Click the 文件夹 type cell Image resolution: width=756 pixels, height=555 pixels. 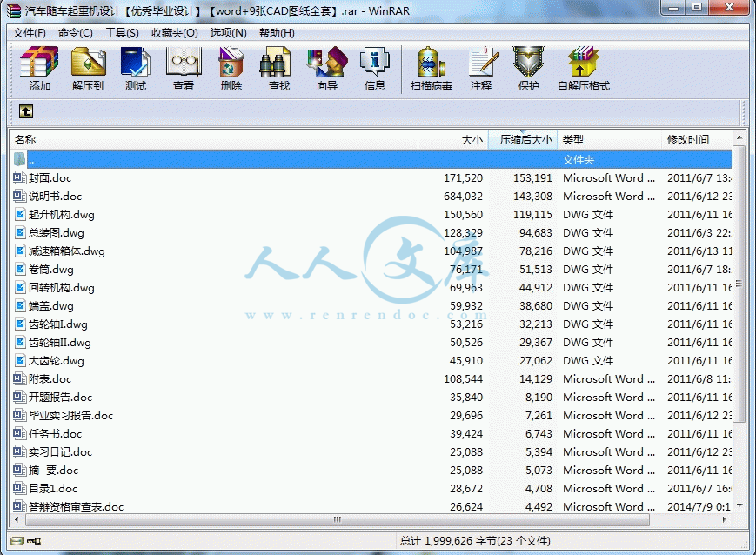[579, 159]
